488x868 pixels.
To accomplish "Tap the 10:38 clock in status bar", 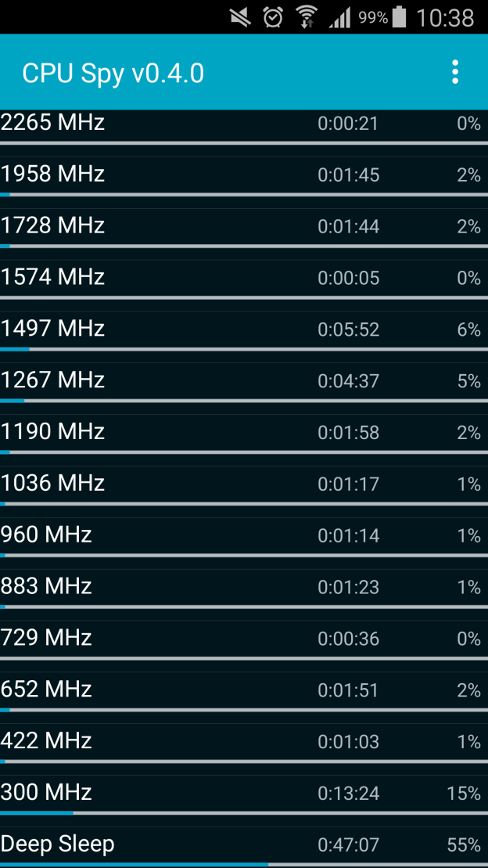I will [x=445, y=17].
